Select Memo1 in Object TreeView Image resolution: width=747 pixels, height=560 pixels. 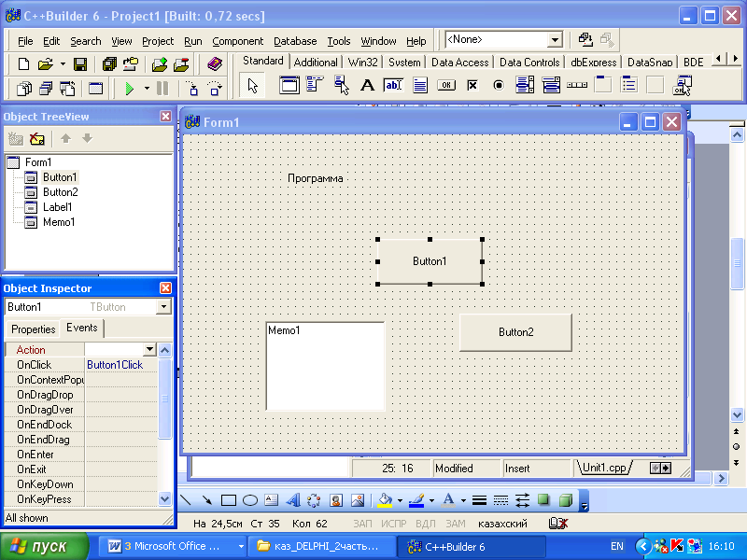pos(59,222)
